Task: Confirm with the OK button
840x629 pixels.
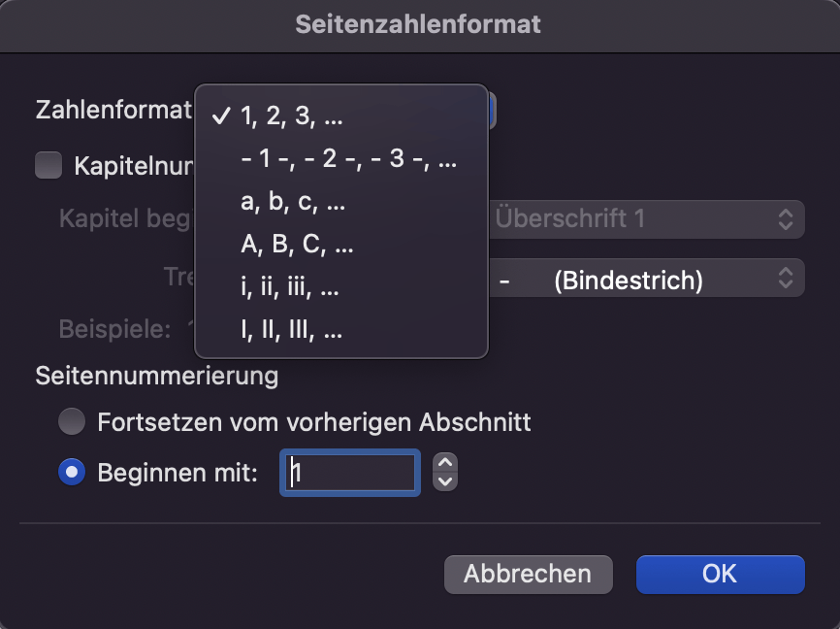Action: click(720, 574)
